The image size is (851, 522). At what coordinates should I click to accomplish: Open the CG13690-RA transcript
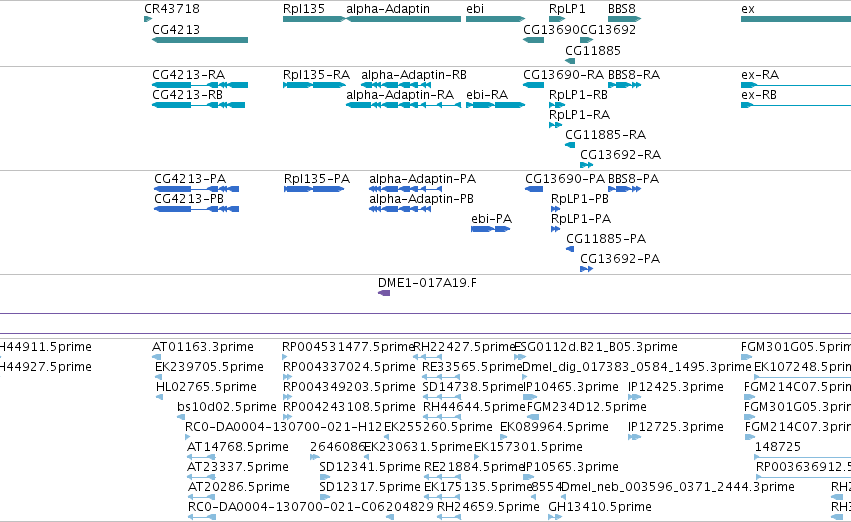pos(534,85)
